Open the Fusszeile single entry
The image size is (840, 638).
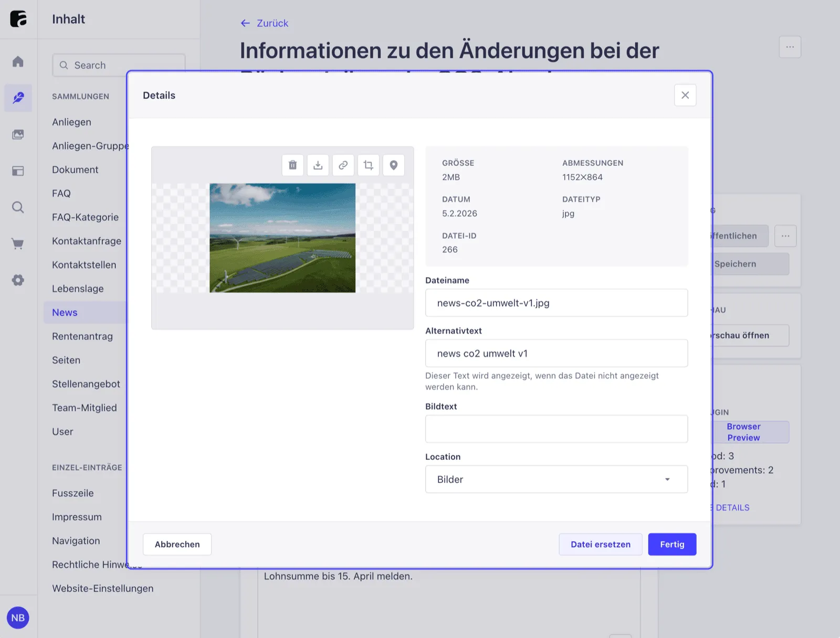click(73, 493)
